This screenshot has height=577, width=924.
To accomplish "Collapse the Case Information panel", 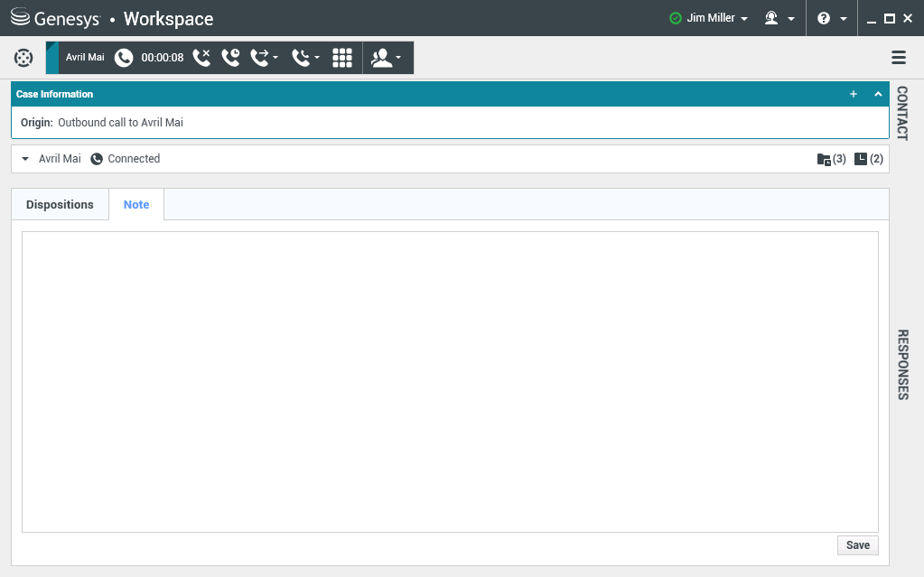I will (878, 94).
